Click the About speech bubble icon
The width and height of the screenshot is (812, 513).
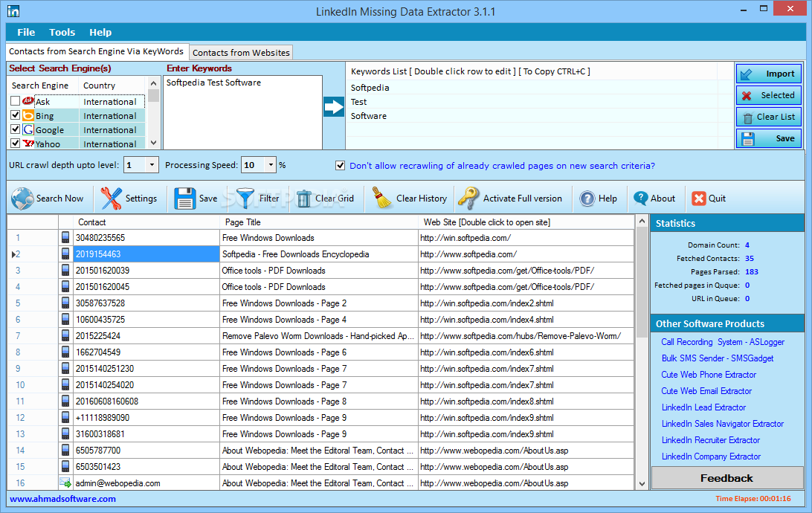tap(640, 198)
